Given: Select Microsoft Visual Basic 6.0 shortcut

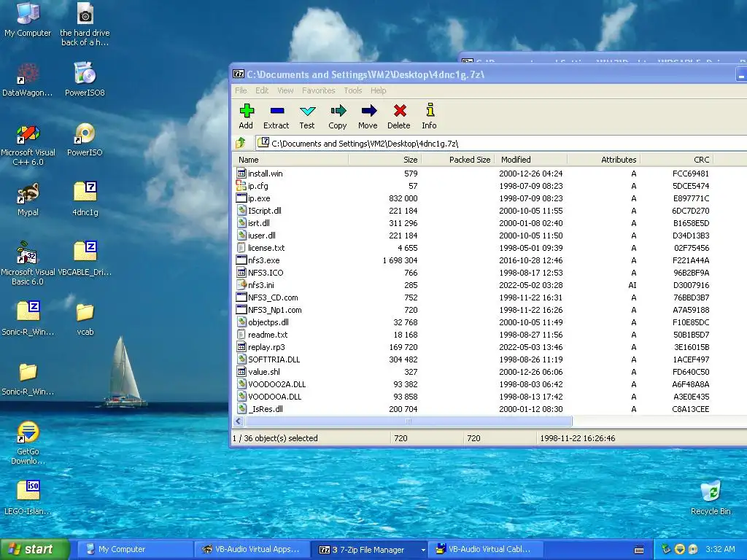Looking at the screenshot, I should click(x=28, y=263).
